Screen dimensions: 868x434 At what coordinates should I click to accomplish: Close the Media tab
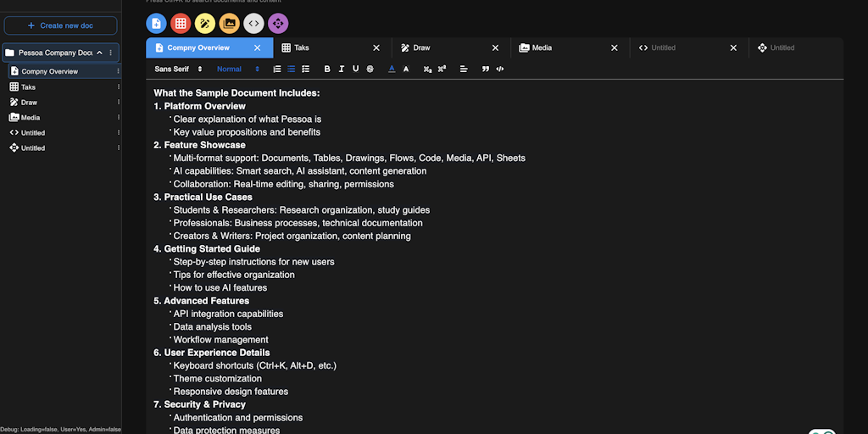click(615, 48)
